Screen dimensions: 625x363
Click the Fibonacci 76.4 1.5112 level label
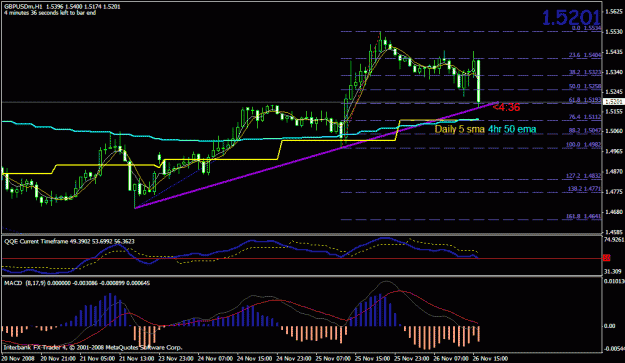585,117
